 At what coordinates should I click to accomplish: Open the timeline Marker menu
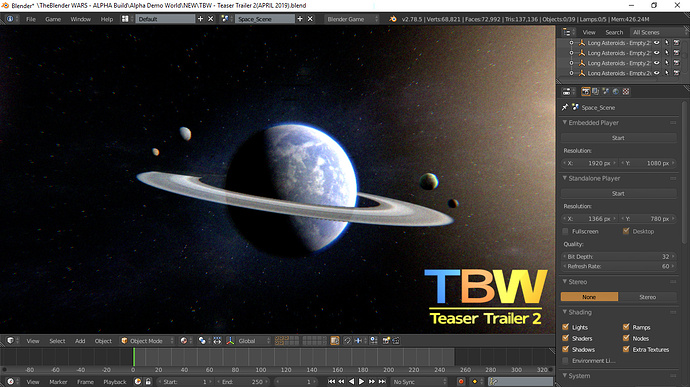(58, 382)
